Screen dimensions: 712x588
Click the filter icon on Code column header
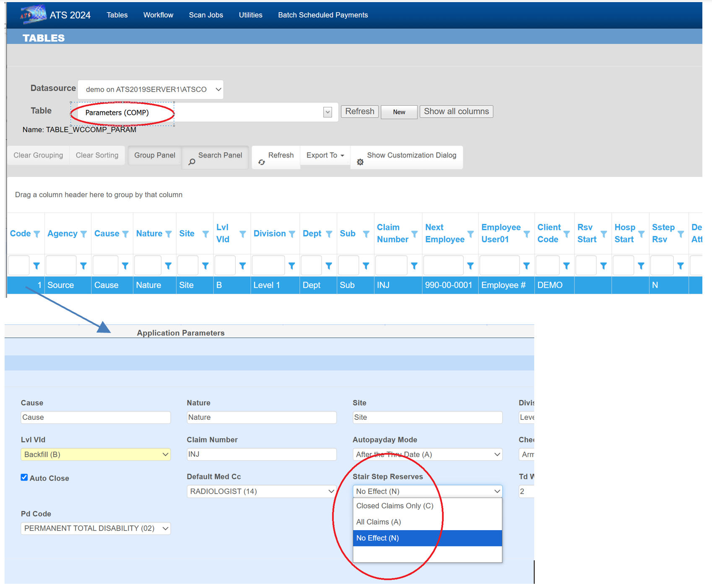point(37,234)
